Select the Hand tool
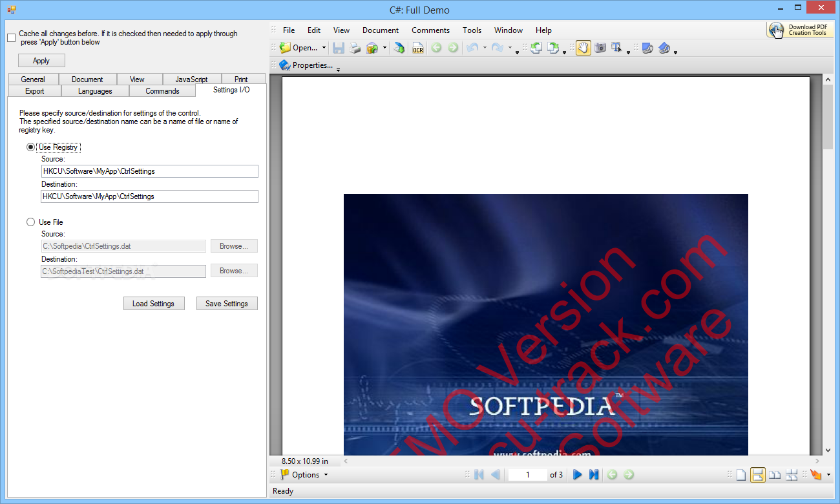This screenshot has height=504, width=840. 583,48
